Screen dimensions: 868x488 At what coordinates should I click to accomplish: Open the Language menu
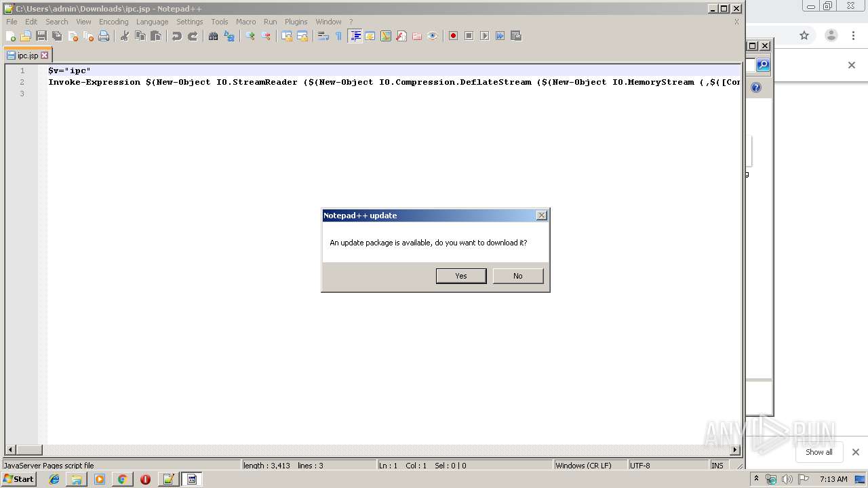(x=152, y=22)
